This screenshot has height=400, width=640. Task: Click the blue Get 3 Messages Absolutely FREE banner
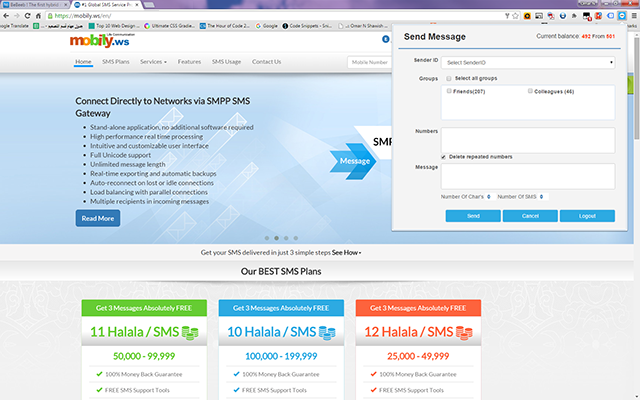pos(281,308)
